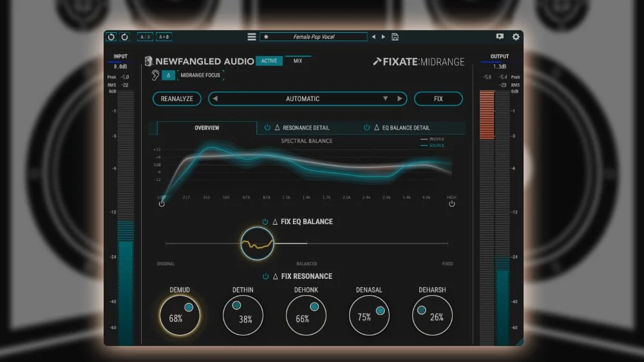
Task: Click the output level meter
Action: coord(495,218)
